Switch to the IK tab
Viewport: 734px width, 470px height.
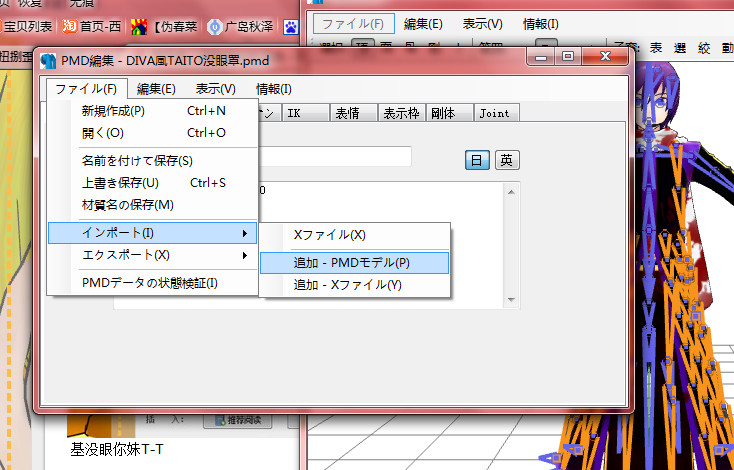point(306,113)
